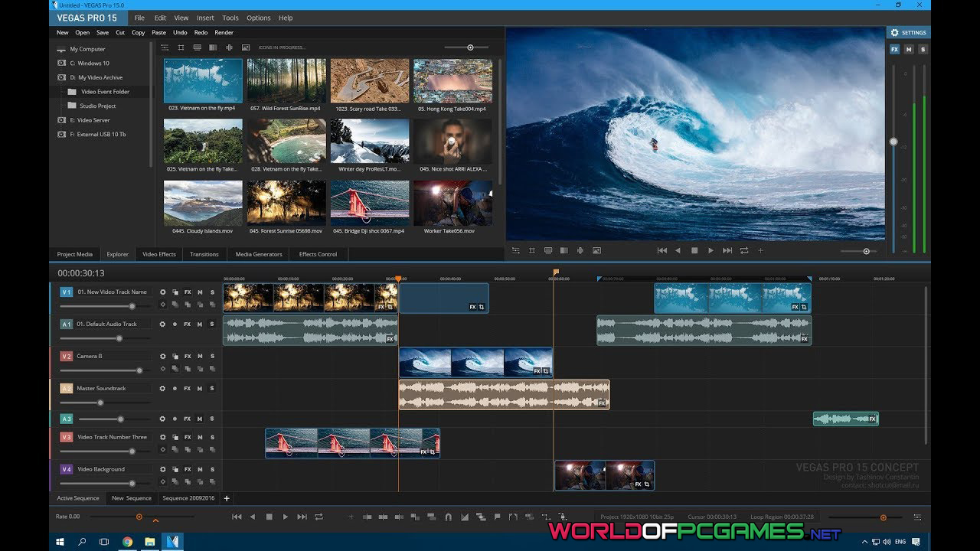
Task: Play the timeline from bottom transport
Action: point(286,517)
